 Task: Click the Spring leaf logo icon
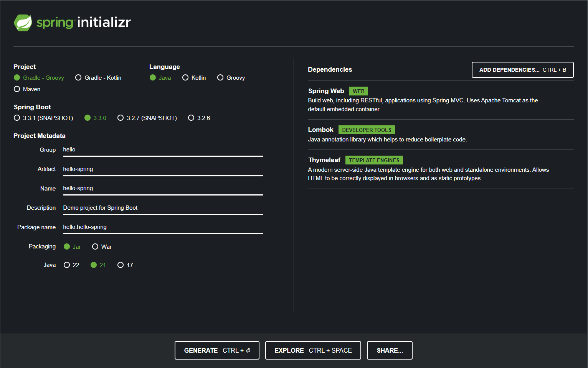pos(23,23)
